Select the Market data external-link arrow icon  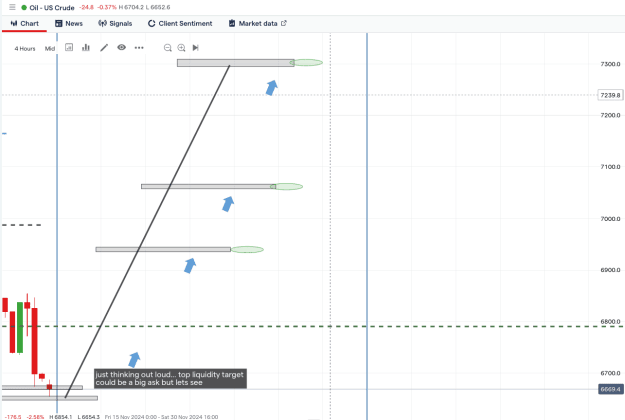pos(284,23)
